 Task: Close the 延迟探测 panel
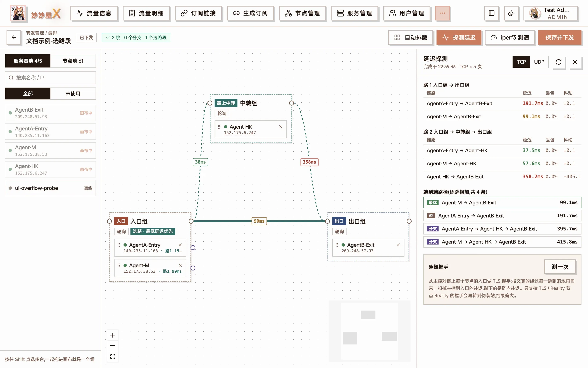[x=575, y=62]
